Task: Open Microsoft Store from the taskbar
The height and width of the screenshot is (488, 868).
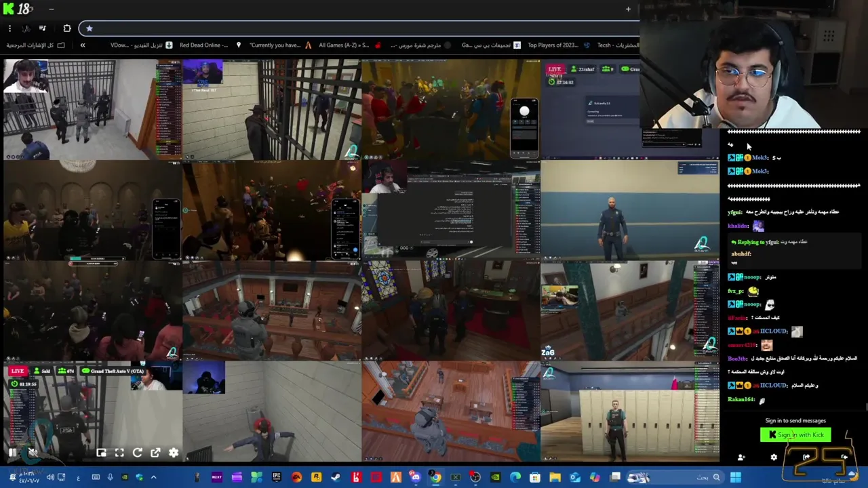Action: (534, 478)
